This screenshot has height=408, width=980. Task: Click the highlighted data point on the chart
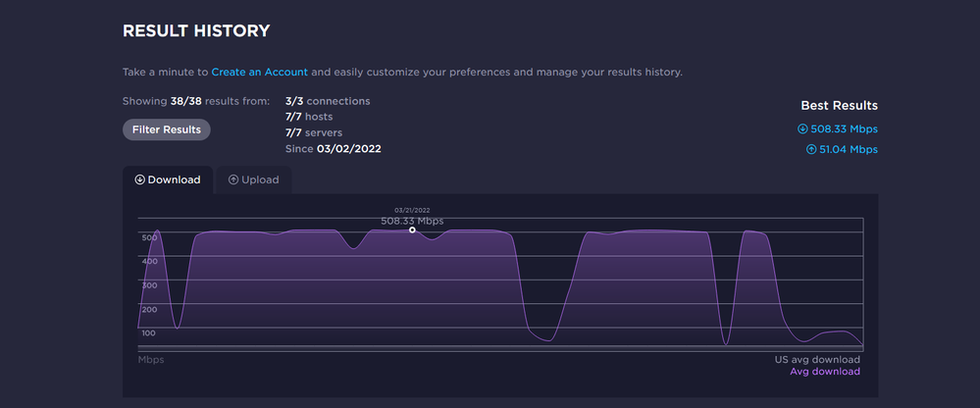click(412, 229)
